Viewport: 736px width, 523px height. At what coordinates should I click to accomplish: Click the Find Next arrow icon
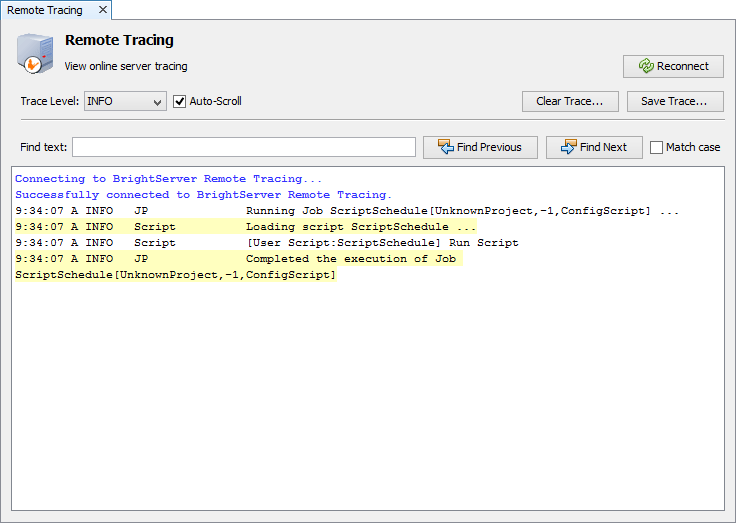click(x=568, y=147)
